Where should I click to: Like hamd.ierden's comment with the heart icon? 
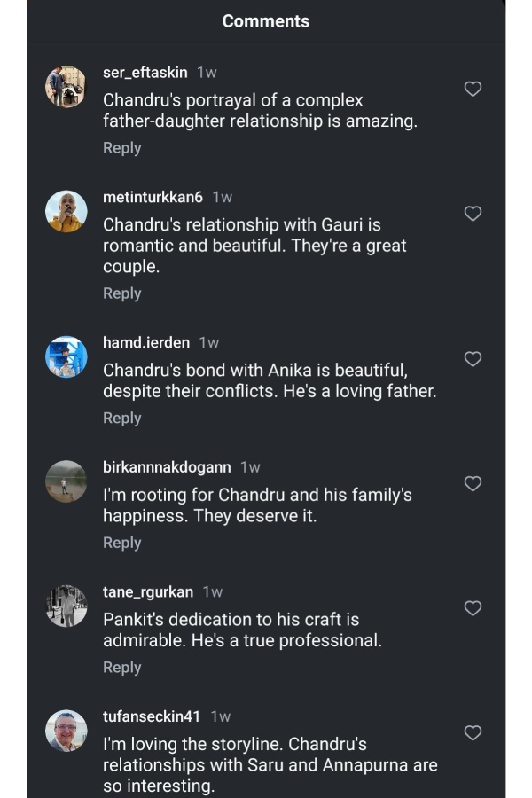(x=473, y=359)
